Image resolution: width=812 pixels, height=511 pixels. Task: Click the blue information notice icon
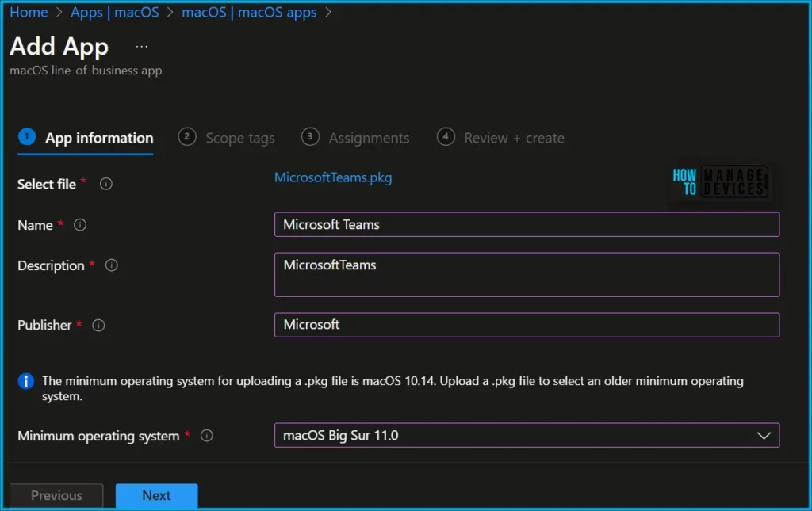coord(26,381)
